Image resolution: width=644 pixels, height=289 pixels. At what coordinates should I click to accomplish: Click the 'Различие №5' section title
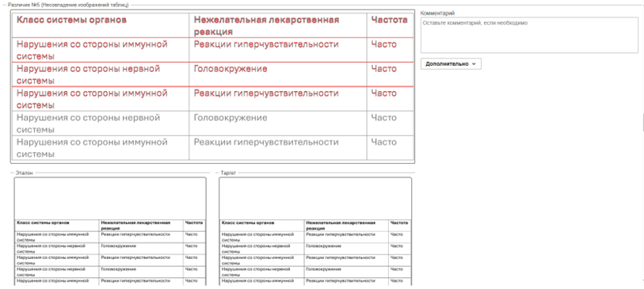[68, 5]
